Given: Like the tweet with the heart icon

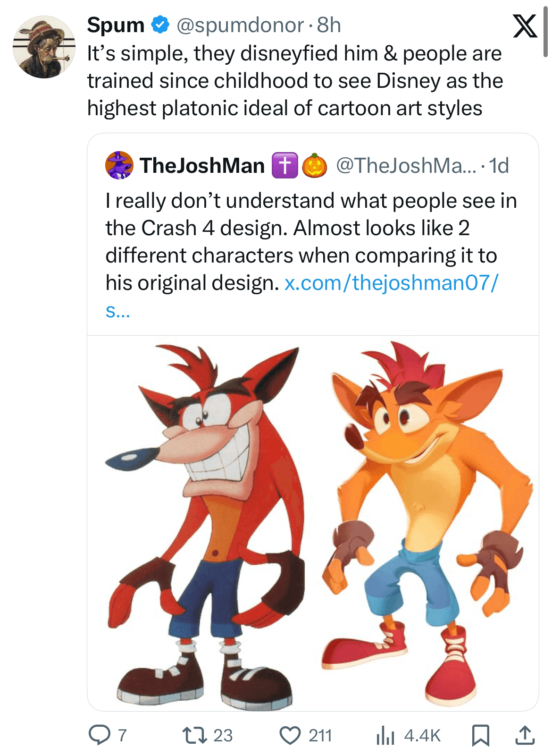Looking at the screenshot, I should tap(290, 735).
